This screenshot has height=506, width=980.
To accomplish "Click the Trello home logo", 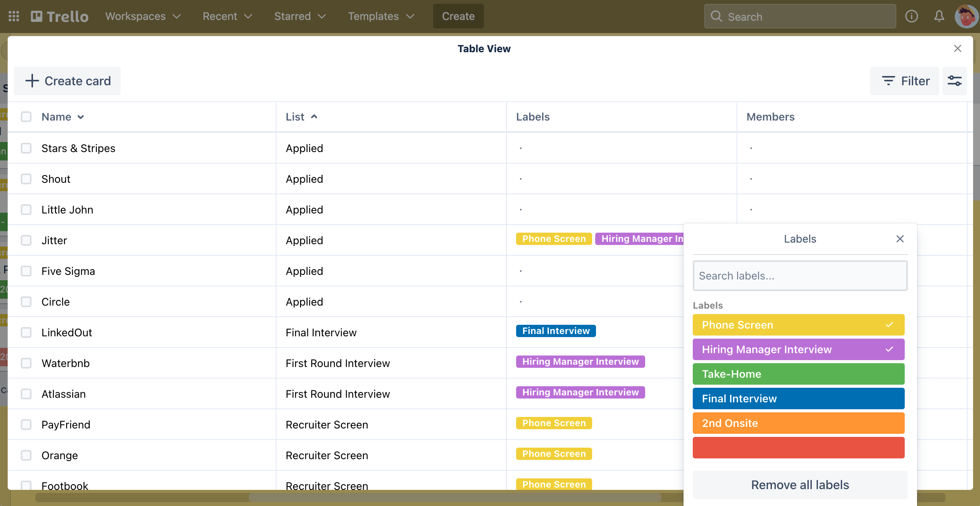I will point(60,16).
